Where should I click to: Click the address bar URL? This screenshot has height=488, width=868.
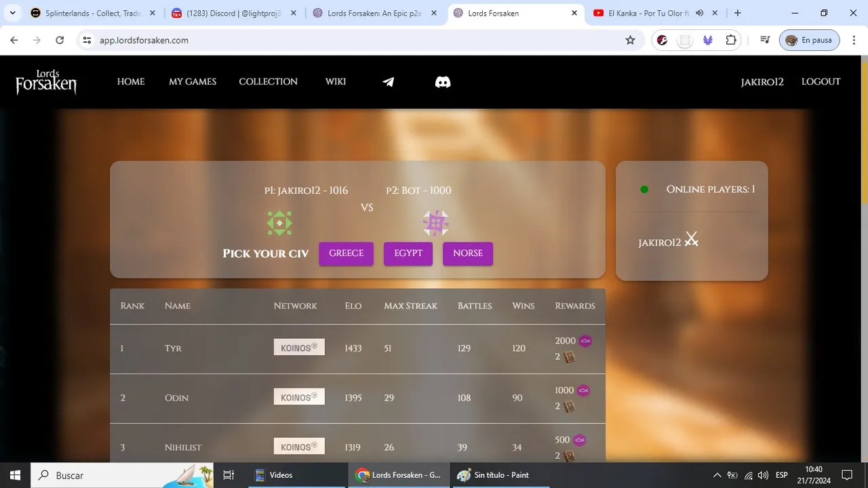point(144,40)
